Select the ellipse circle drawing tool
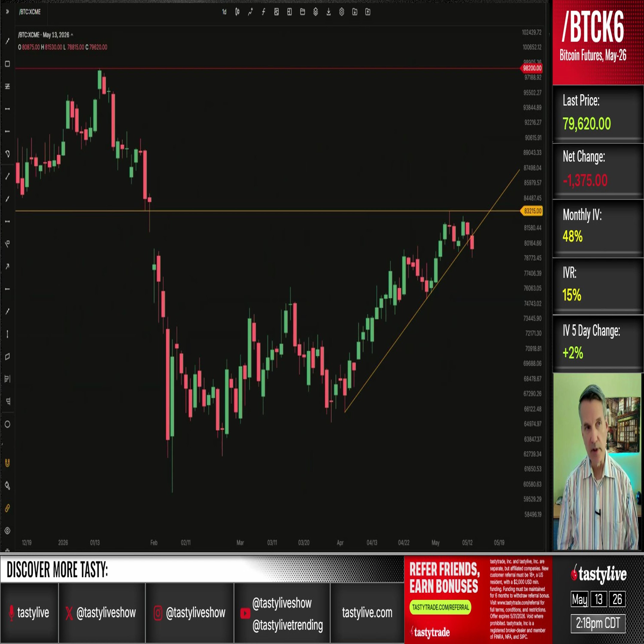This screenshot has width=644, height=644. pos(7,424)
